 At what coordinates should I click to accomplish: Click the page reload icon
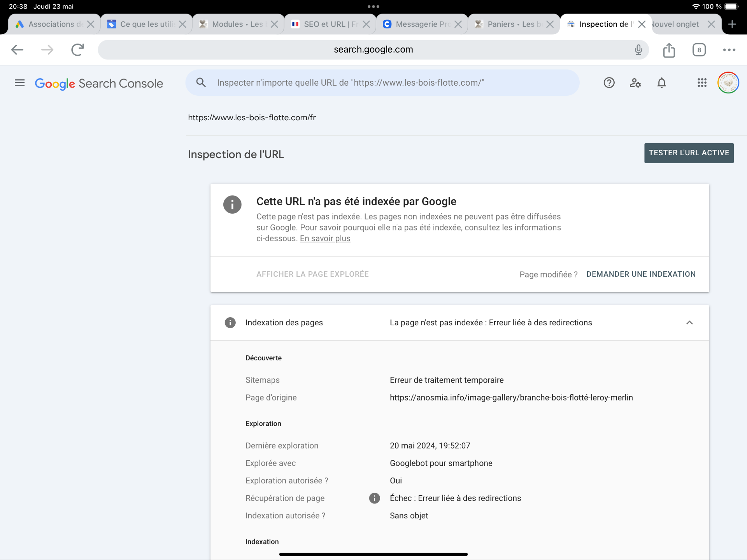click(77, 50)
